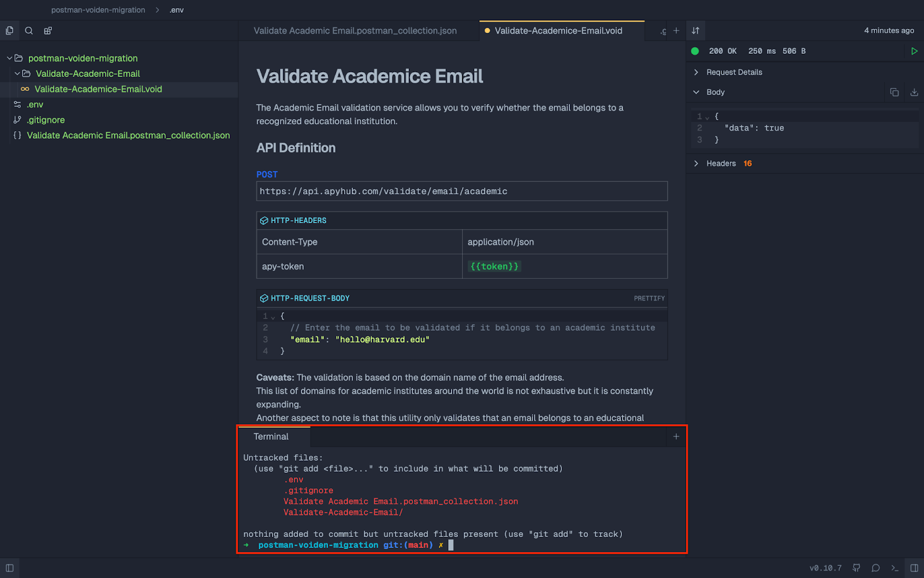This screenshot has height=578, width=924.
Task: Click '4 minutes ago' timestamp
Action: (x=889, y=31)
